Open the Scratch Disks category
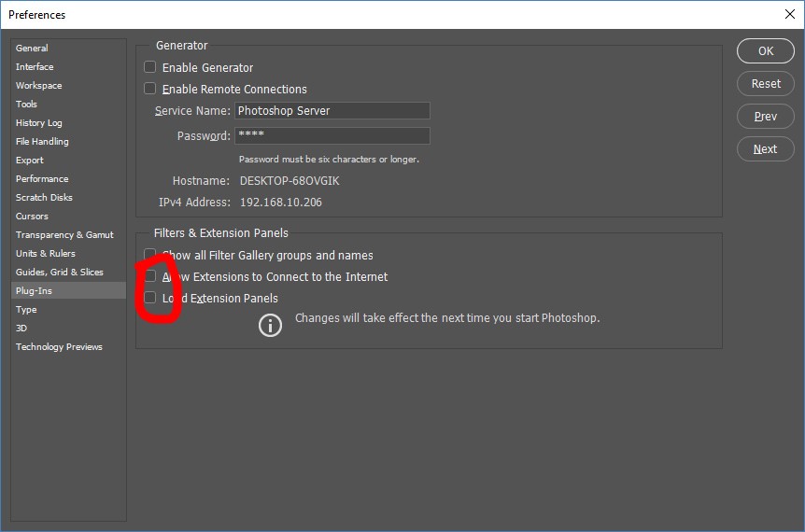The height and width of the screenshot is (532, 805). click(44, 197)
